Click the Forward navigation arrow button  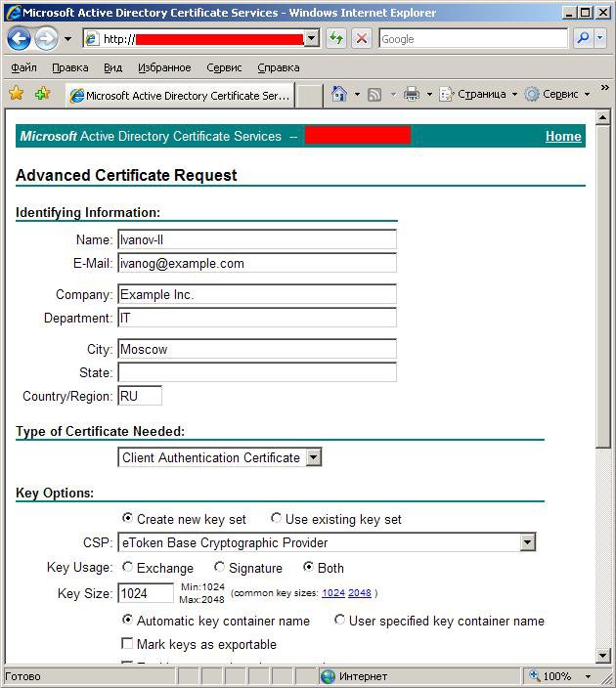click(46, 39)
